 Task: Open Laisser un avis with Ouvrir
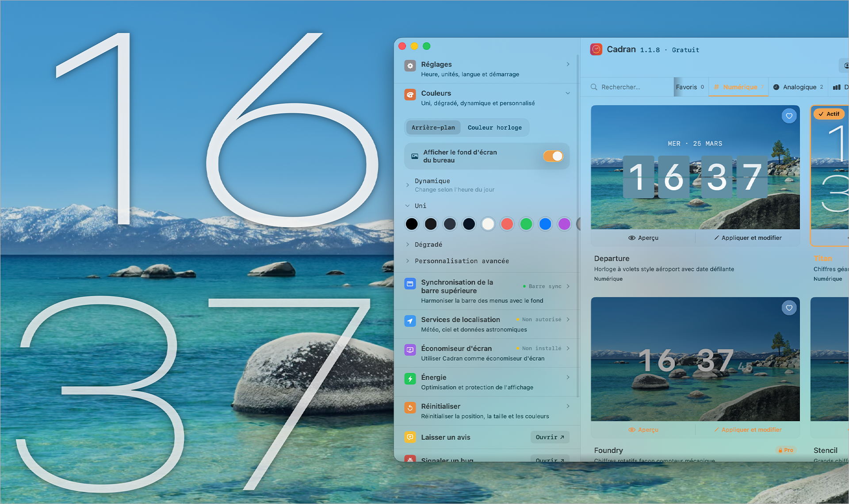coord(550,437)
